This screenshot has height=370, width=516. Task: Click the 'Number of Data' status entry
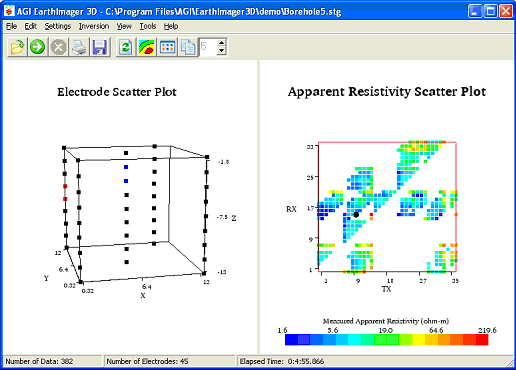[39, 361]
